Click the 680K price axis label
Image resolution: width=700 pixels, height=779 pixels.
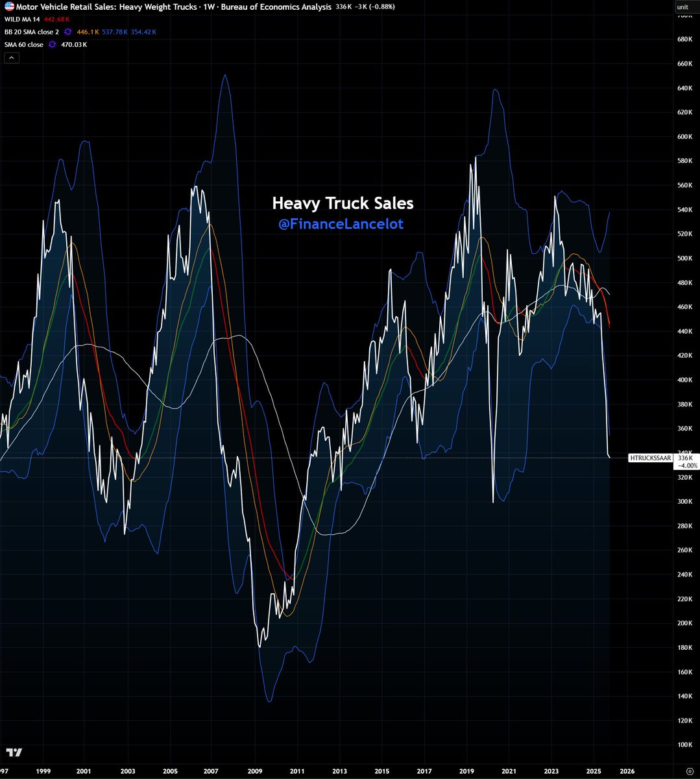(x=684, y=40)
